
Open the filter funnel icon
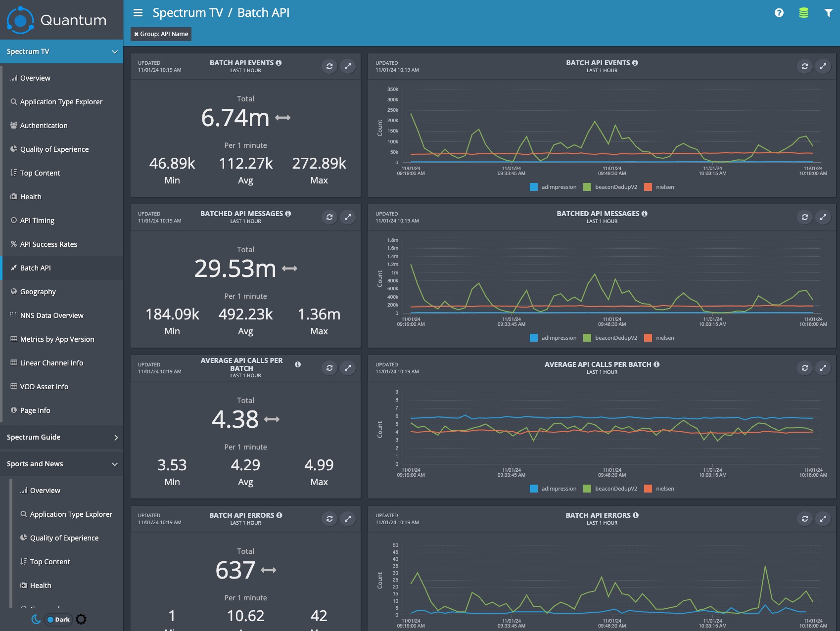(828, 13)
